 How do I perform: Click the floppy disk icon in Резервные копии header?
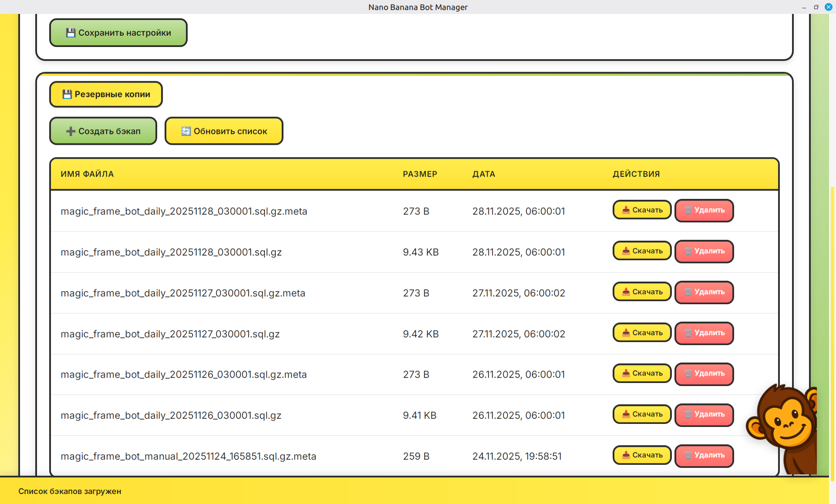(67, 94)
